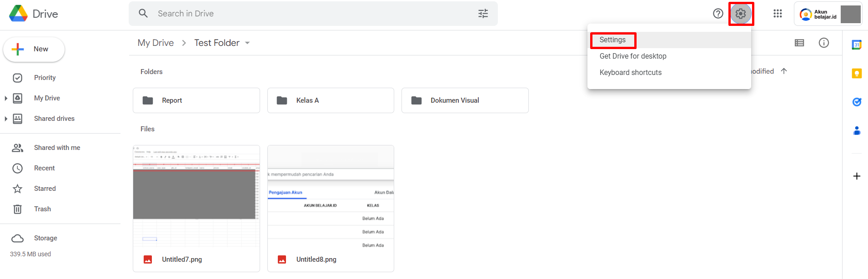Click the Files section heading
Image resolution: width=868 pixels, height=279 pixels.
pyautogui.click(x=147, y=129)
